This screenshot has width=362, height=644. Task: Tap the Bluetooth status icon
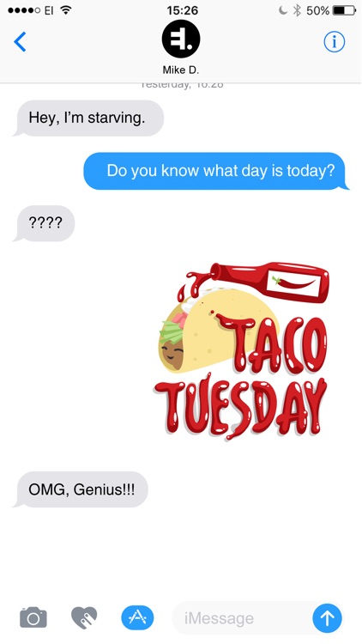(297, 10)
